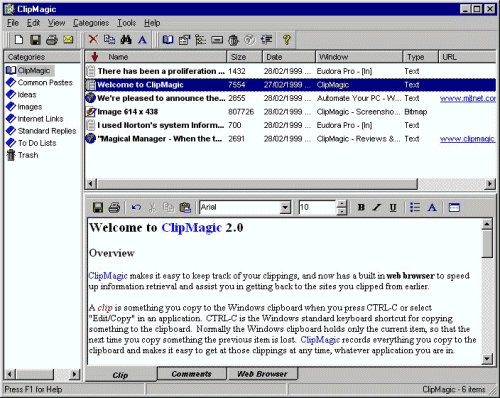Sort clips by the Window column header
This screenshot has width=500, height=398.
(x=359, y=57)
